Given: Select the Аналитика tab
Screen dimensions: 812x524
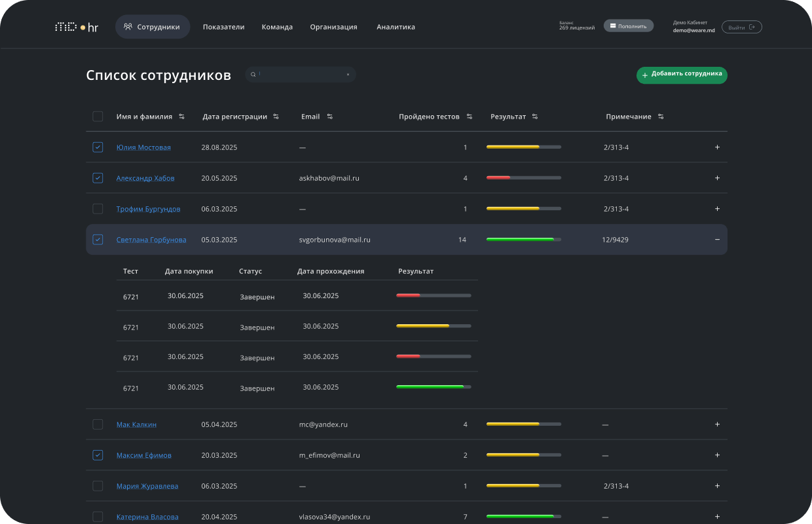Looking at the screenshot, I should pyautogui.click(x=396, y=27).
